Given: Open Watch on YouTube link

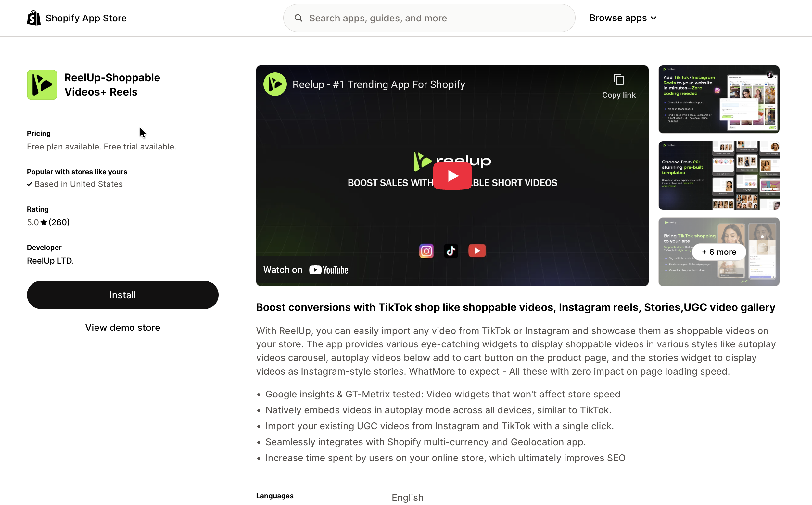Looking at the screenshot, I should tap(305, 270).
